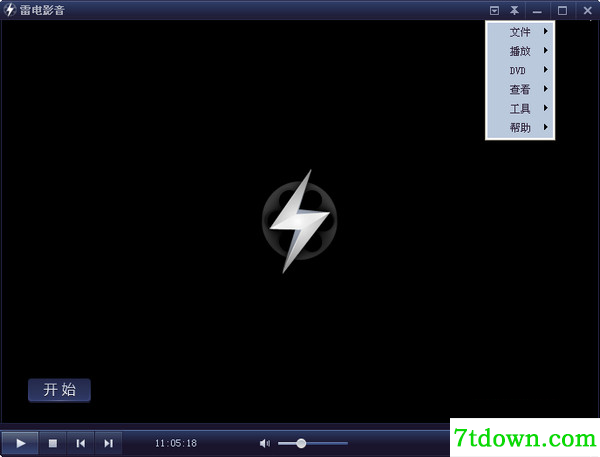Click the 开始 button
This screenshot has width=600, height=457.
click(59, 390)
